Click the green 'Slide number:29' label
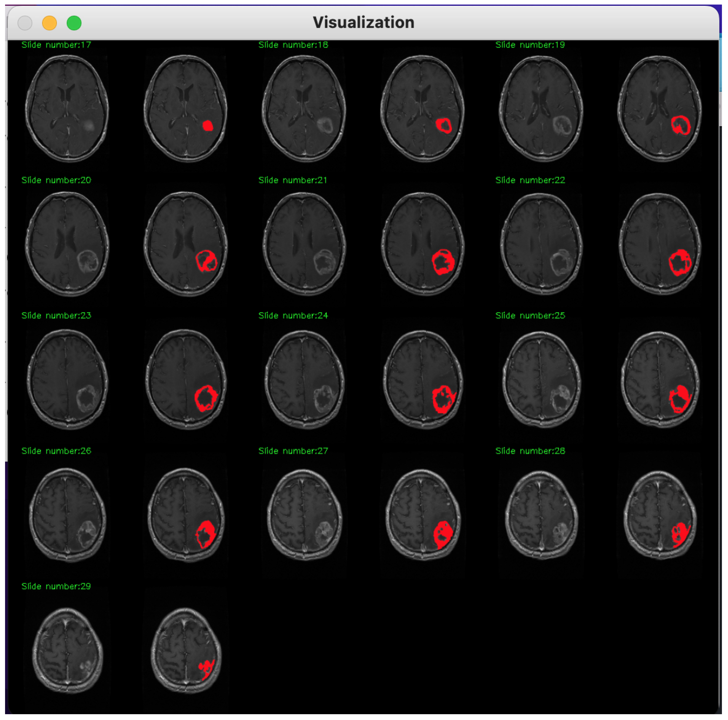This screenshot has height=720, width=728. pyautogui.click(x=56, y=586)
